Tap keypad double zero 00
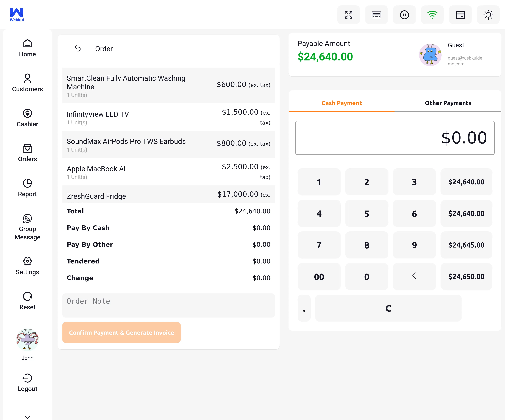505x420 pixels. tap(319, 277)
